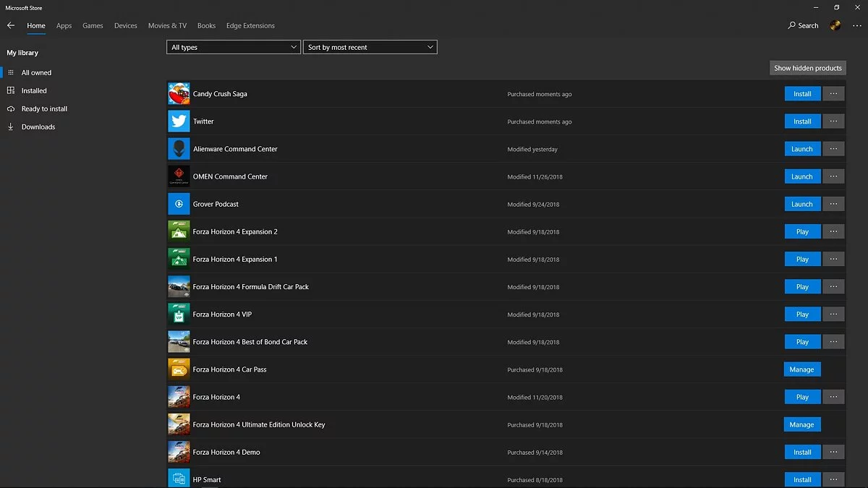The width and height of the screenshot is (868, 488).
Task: Open more options for Forza Horizon 4 VIP
Action: tap(833, 314)
